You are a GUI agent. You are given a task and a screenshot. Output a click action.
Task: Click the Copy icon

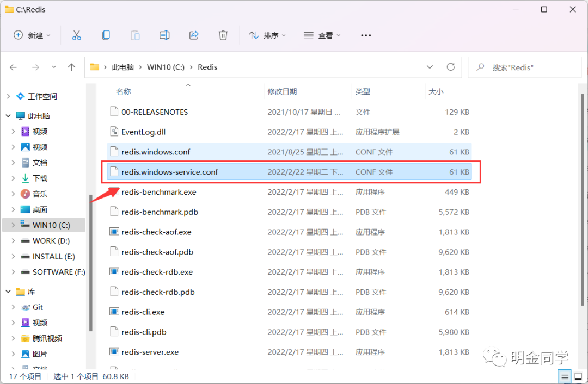[106, 35]
